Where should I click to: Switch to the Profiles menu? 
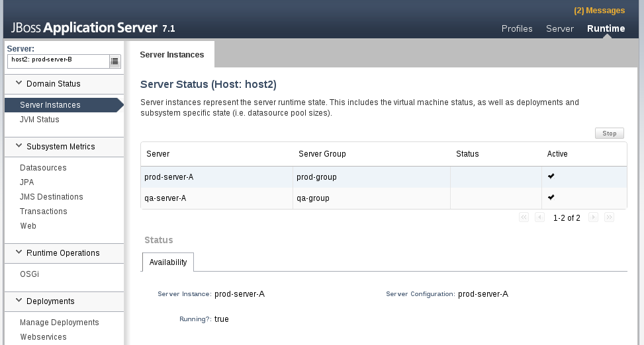(x=517, y=28)
